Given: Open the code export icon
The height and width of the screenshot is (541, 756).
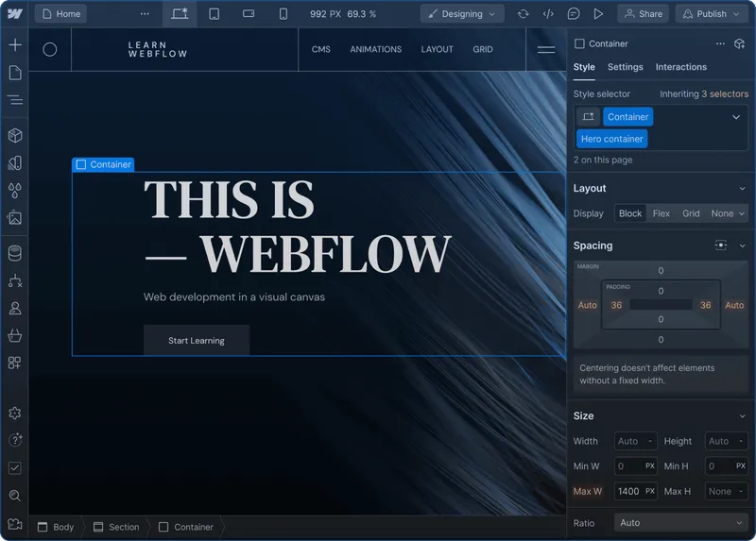Looking at the screenshot, I should click(x=548, y=14).
